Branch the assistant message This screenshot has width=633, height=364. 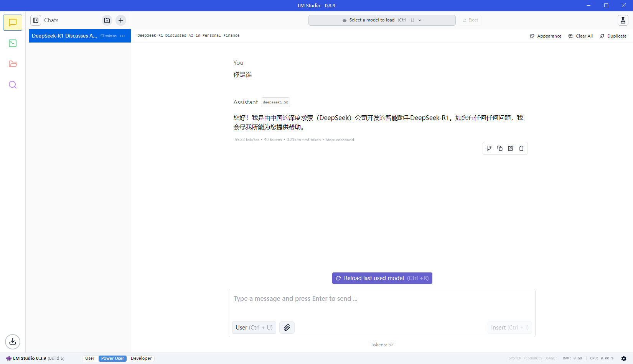tap(489, 148)
